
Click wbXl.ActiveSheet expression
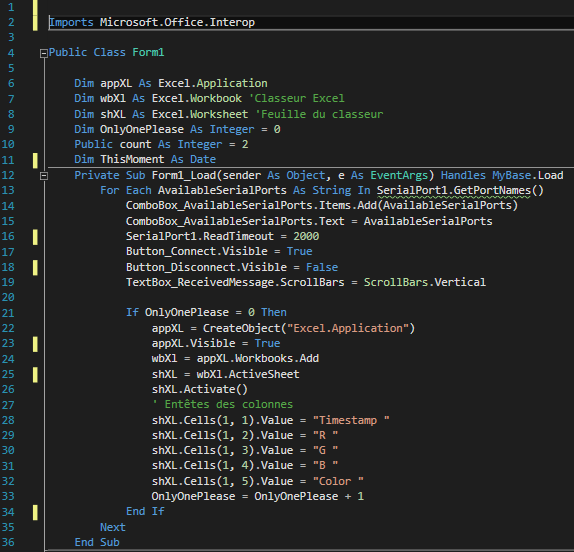click(248, 374)
